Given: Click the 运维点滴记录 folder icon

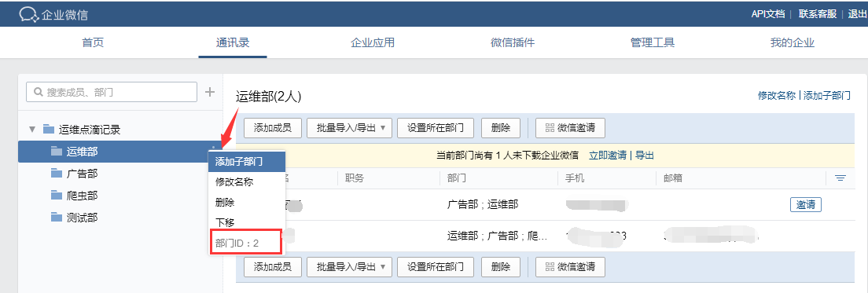Looking at the screenshot, I should [49, 130].
